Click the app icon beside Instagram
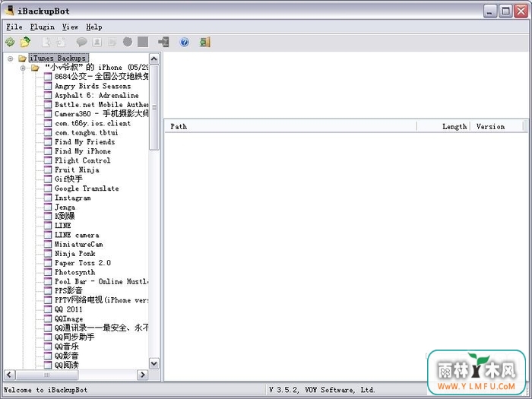 (x=48, y=198)
